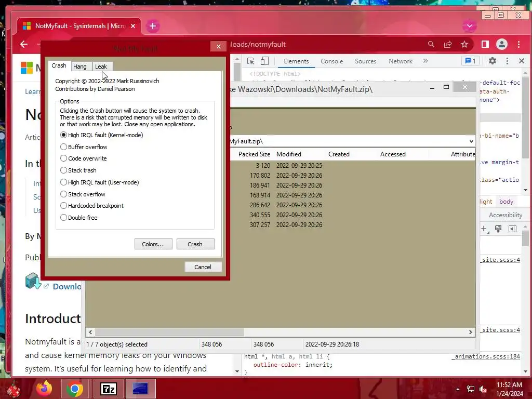Open the Chrome menu

(x=519, y=45)
